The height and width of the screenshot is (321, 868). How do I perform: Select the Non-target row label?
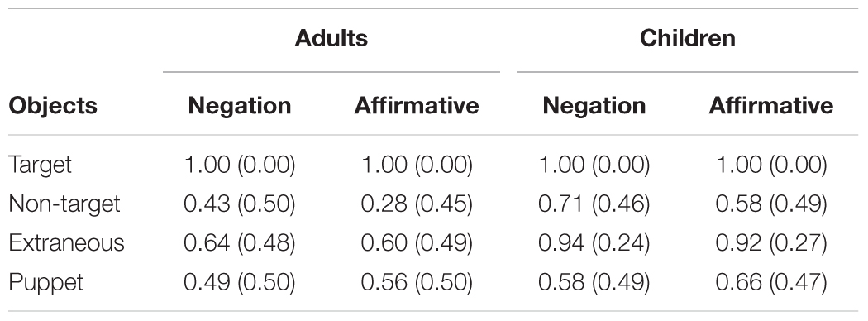click(x=64, y=204)
